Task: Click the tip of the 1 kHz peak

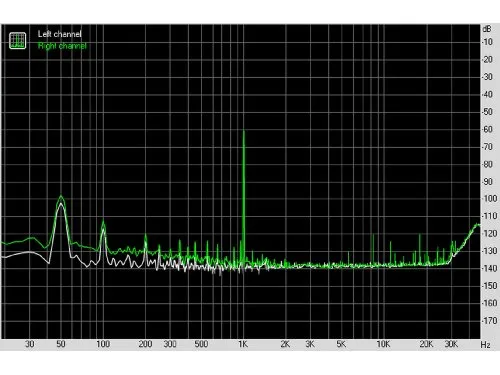Action: pyautogui.click(x=244, y=131)
